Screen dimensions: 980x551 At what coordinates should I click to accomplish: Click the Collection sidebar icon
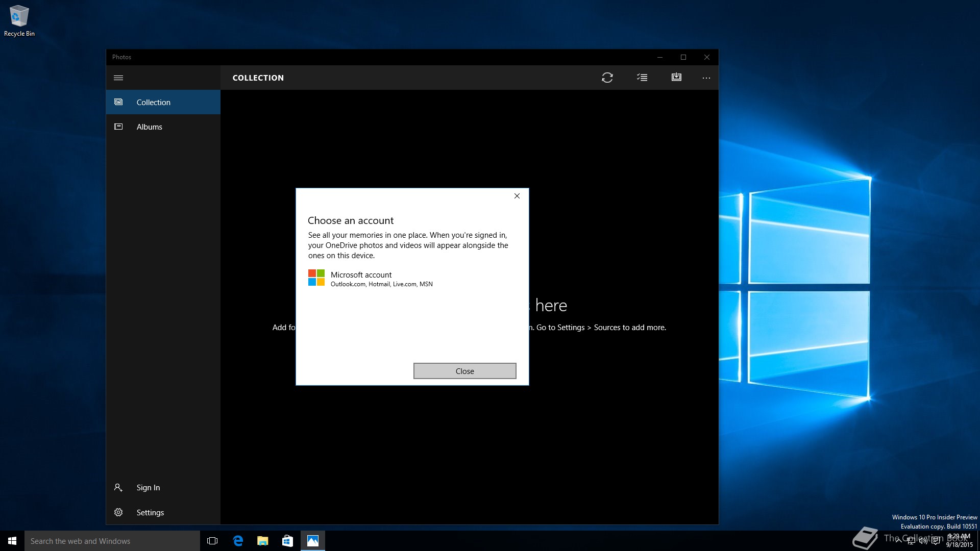[x=118, y=102]
